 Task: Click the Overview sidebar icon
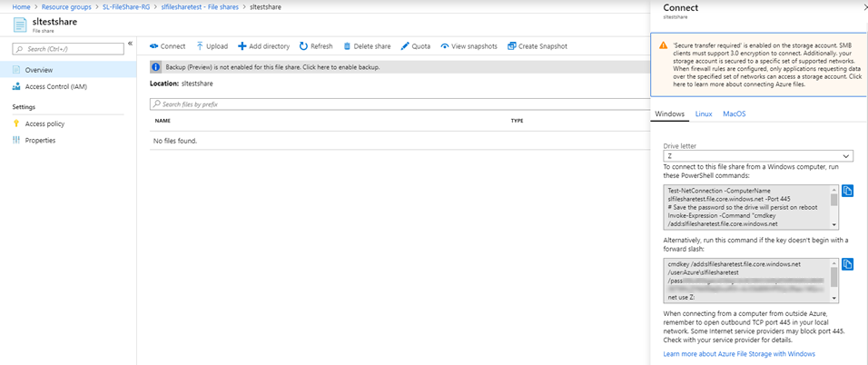coord(16,70)
